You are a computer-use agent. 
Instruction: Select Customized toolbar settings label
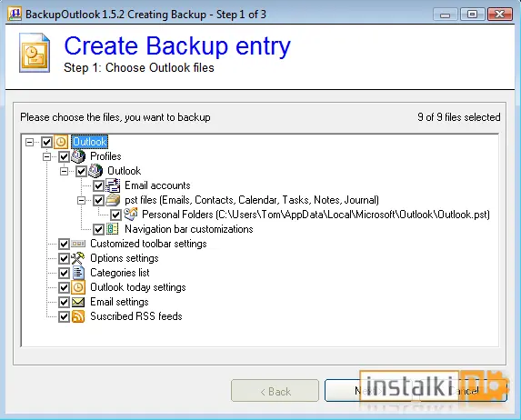pos(148,244)
